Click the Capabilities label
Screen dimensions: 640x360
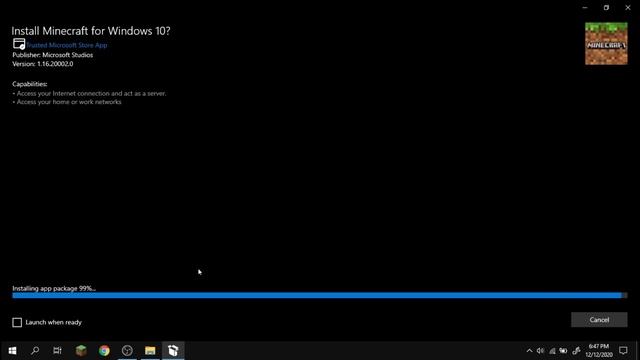coord(30,84)
